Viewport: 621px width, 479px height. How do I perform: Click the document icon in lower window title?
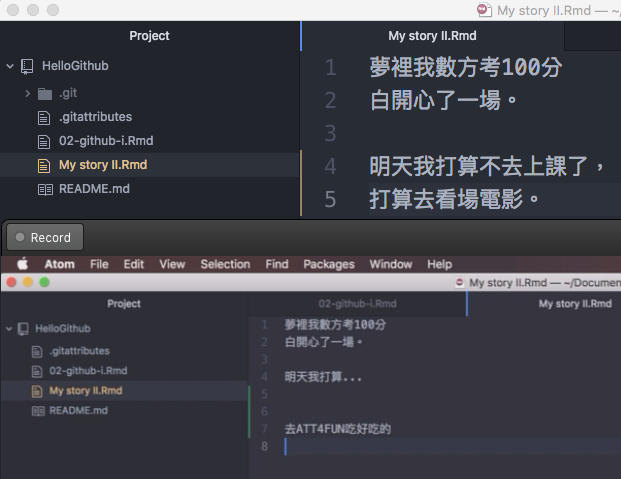[x=459, y=282]
